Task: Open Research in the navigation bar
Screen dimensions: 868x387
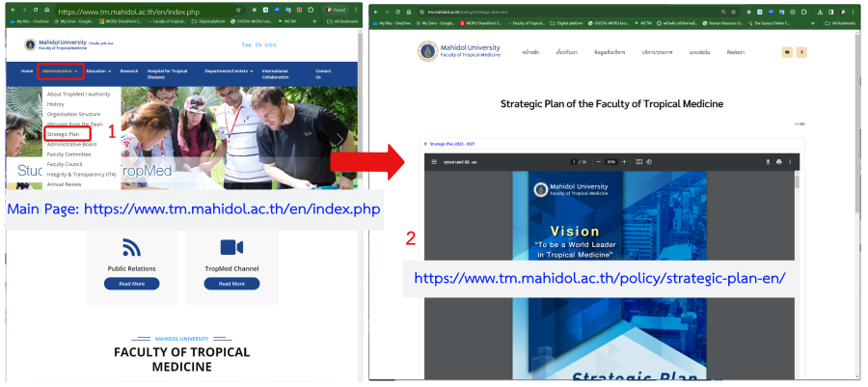Action: click(x=129, y=70)
